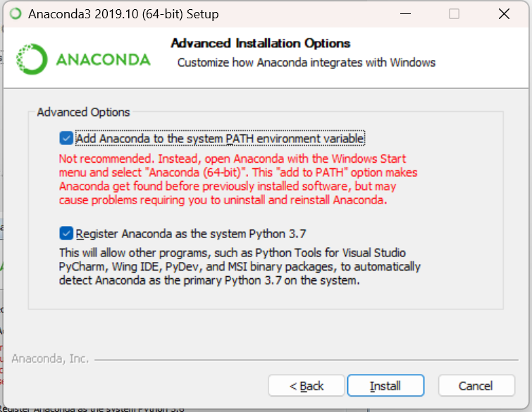Click the "Customize how Anaconda integrates with Windows" subtitle

[307, 63]
